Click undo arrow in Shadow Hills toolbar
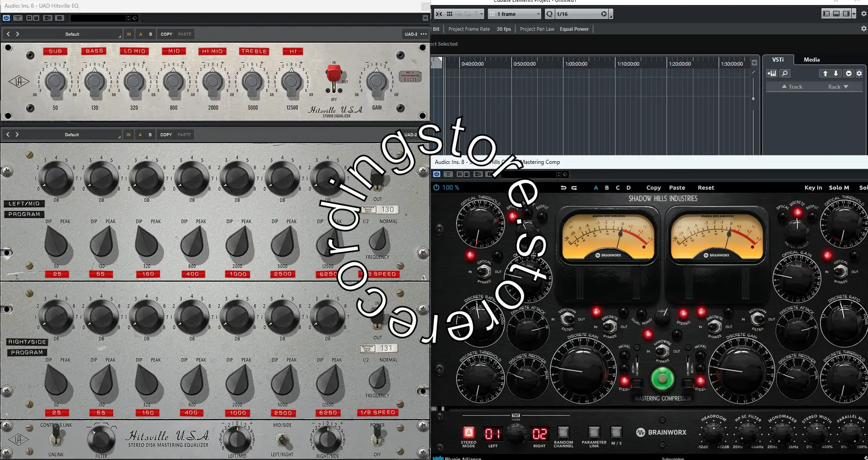This screenshot has height=460, width=868. (x=563, y=187)
